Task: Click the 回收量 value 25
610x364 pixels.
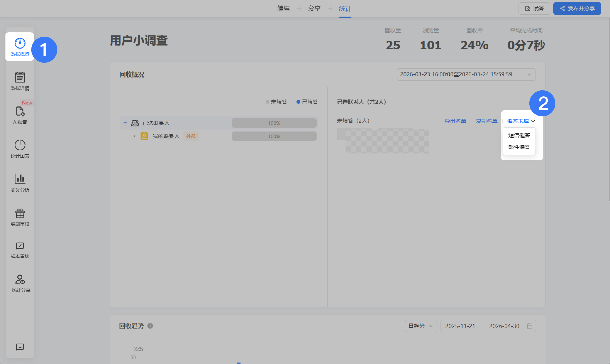Action: [393, 45]
